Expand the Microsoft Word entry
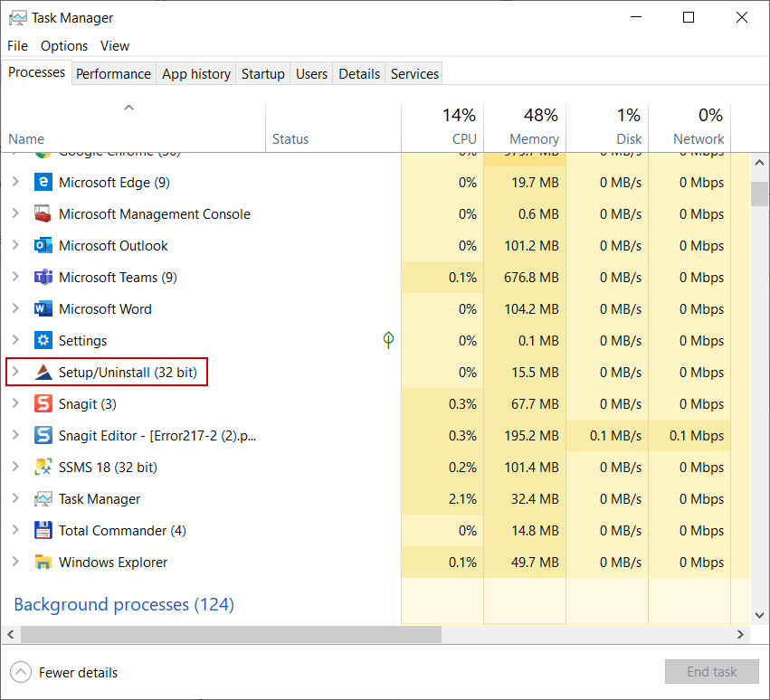Screen dimensions: 770x700 [15, 307]
